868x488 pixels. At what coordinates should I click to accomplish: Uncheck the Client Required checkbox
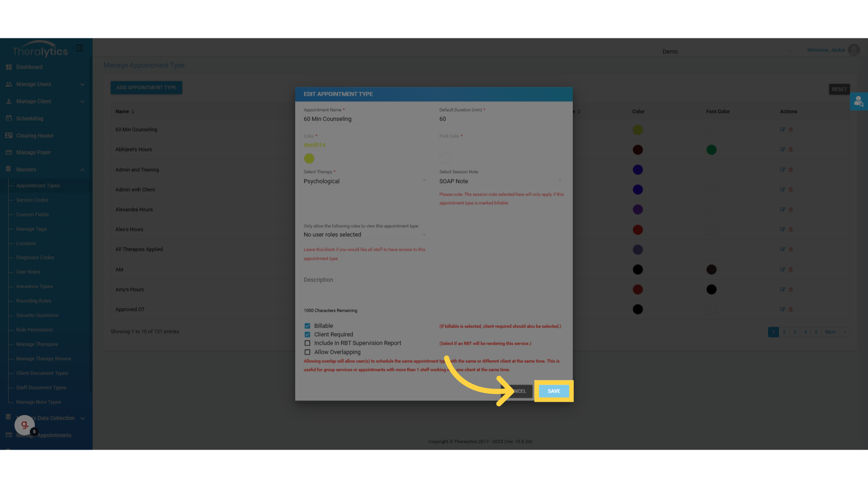(307, 334)
